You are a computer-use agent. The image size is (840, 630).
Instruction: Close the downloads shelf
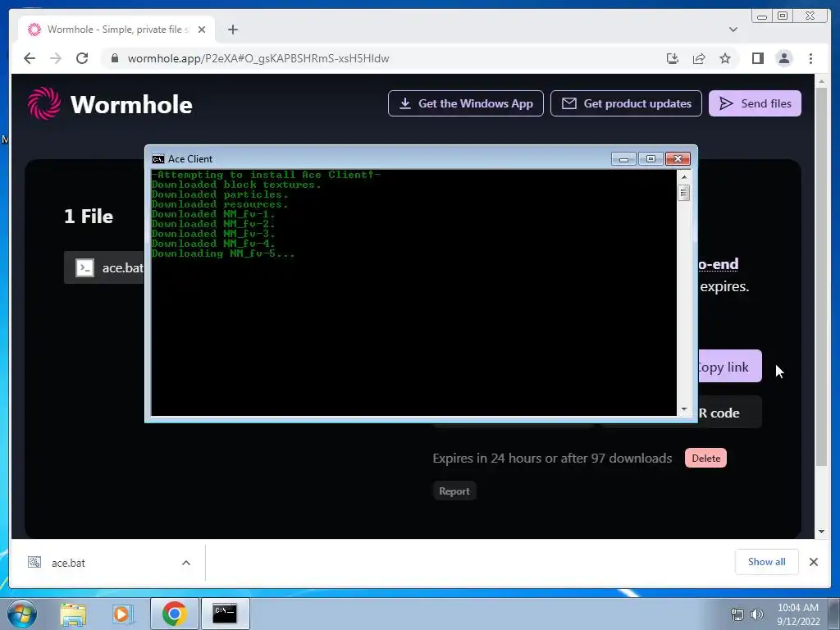click(813, 562)
